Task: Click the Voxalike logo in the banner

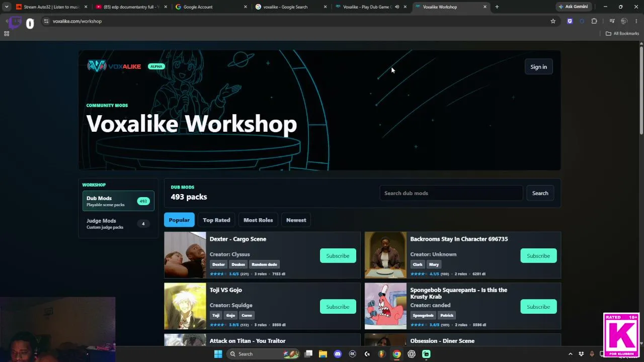Action: coord(114,66)
